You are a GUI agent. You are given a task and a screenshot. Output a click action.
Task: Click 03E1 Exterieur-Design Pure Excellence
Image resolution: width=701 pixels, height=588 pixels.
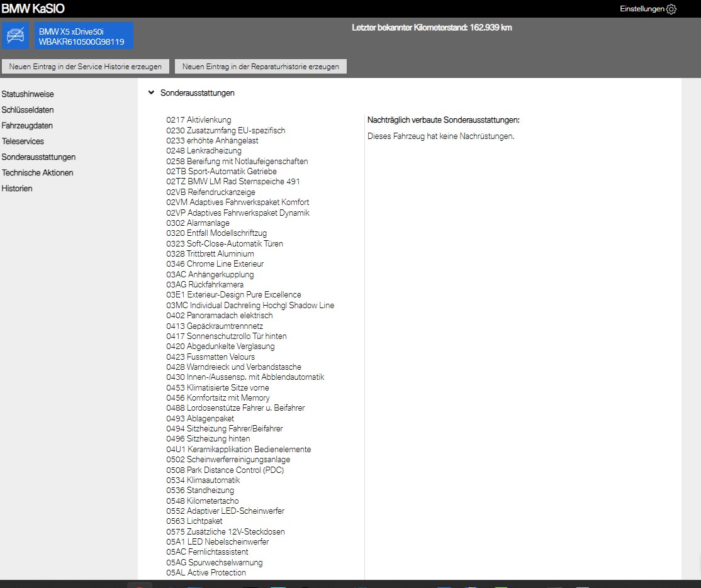[234, 294]
